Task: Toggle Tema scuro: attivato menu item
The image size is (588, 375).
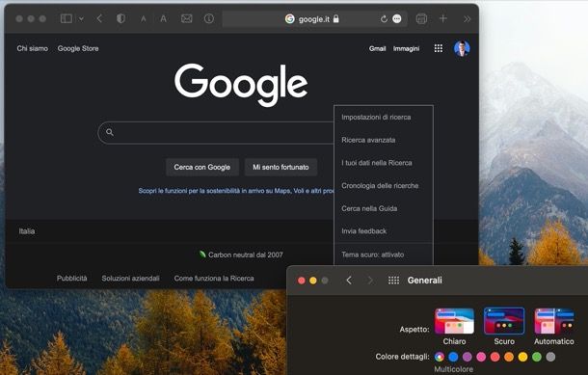Action: (x=372, y=254)
